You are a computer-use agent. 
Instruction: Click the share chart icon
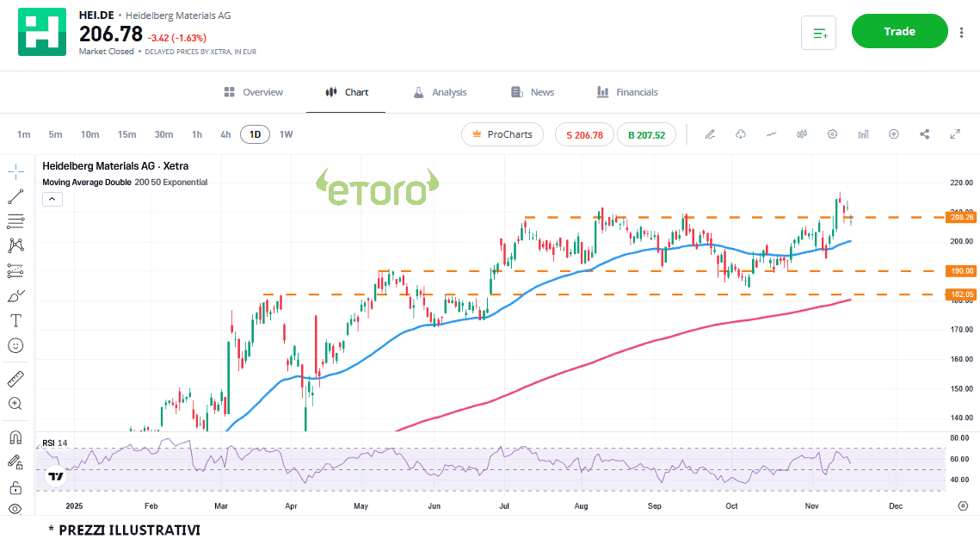tap(925, 134)
